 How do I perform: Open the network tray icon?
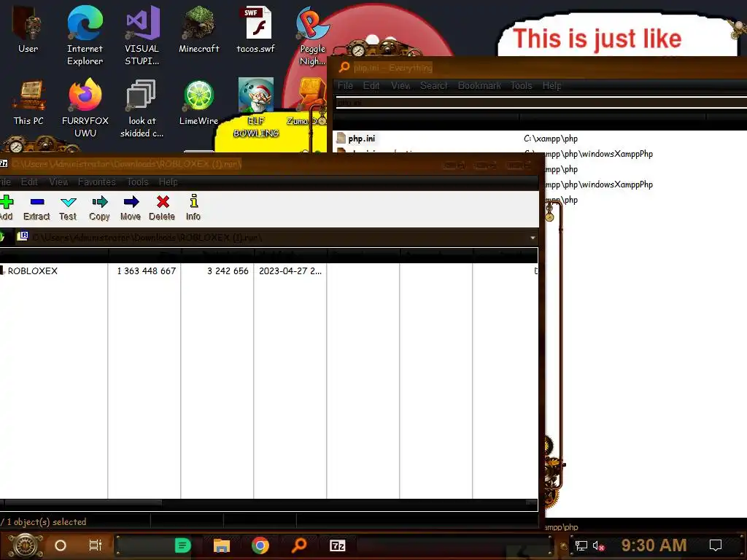click(581, 545)
